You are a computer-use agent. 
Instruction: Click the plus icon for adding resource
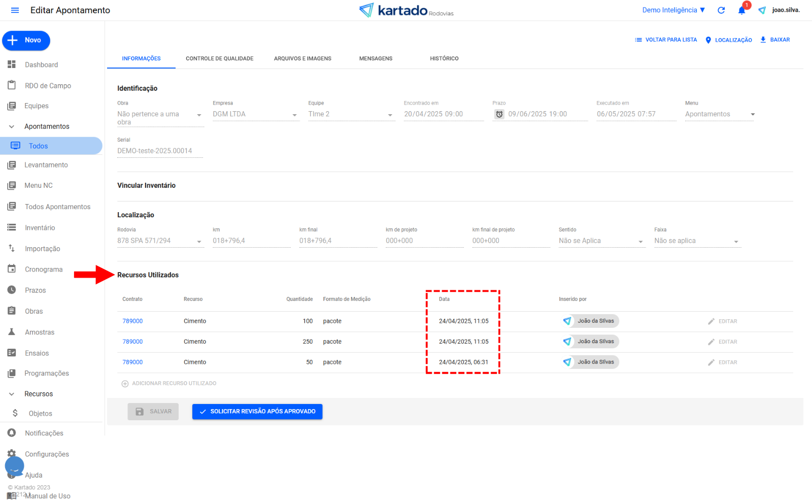[x=125, y=384]
